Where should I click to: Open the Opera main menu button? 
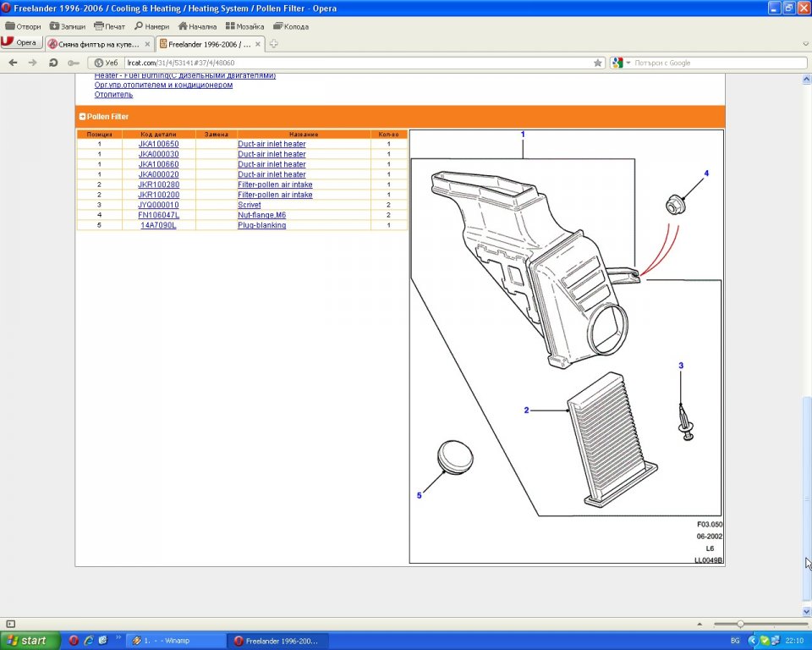(x=20, y=43)
